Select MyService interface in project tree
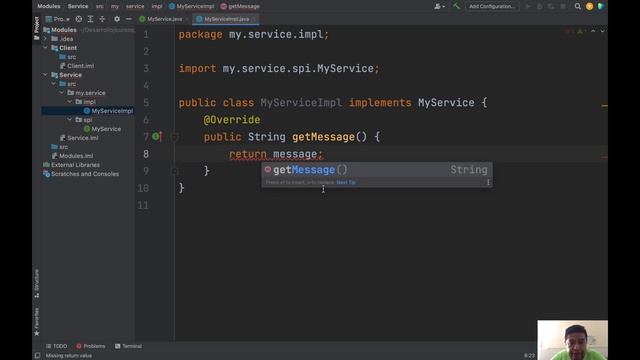Viewport: 640px width, 360px height. (106, 129)
